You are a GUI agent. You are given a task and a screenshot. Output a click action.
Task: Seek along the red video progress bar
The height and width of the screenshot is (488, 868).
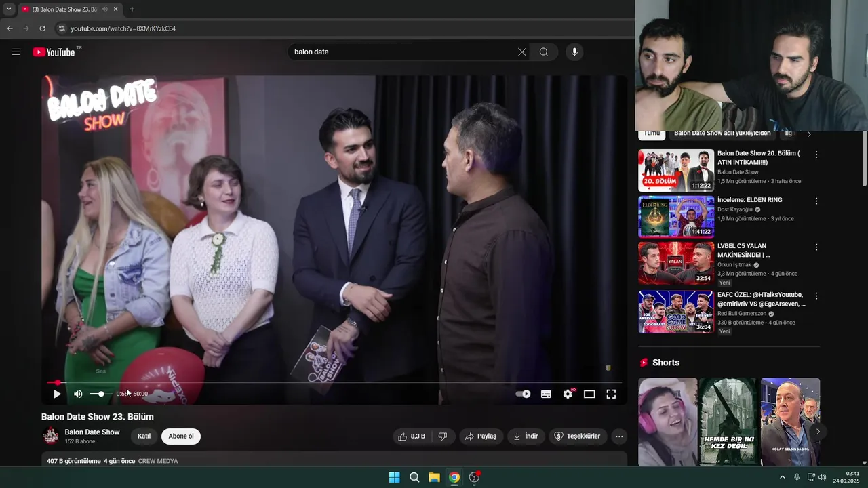coord(334,382)
